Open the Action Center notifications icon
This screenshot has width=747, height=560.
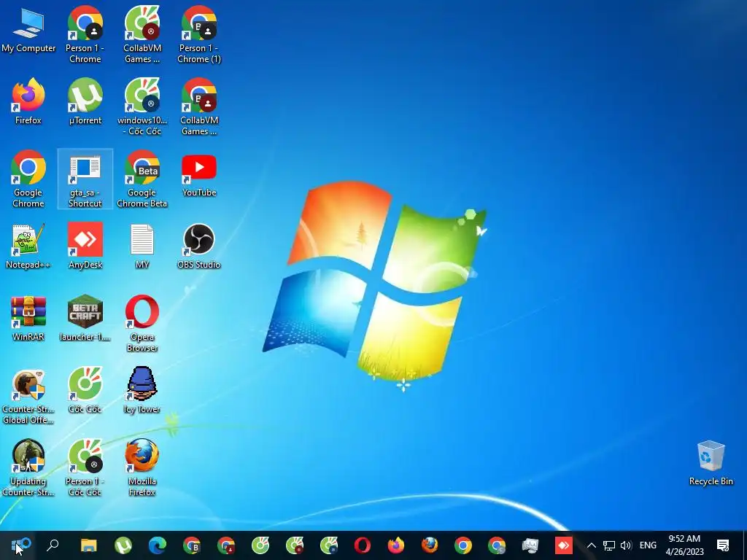pyautogui.click(x=723, y=545)
